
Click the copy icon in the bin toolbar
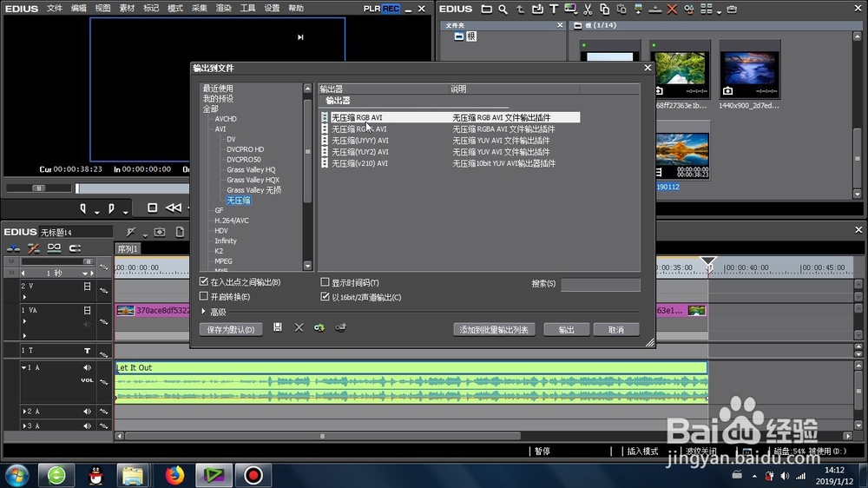(x=604, y=9)
